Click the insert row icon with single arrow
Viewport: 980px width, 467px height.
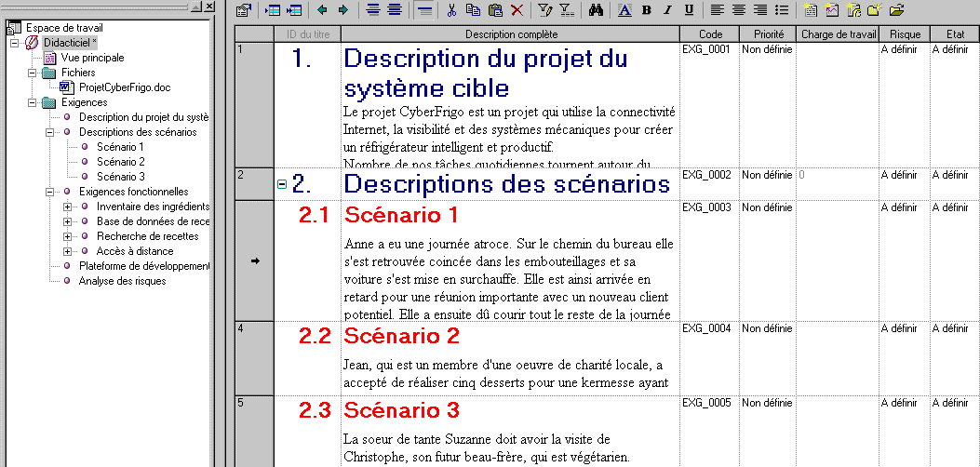273,9
